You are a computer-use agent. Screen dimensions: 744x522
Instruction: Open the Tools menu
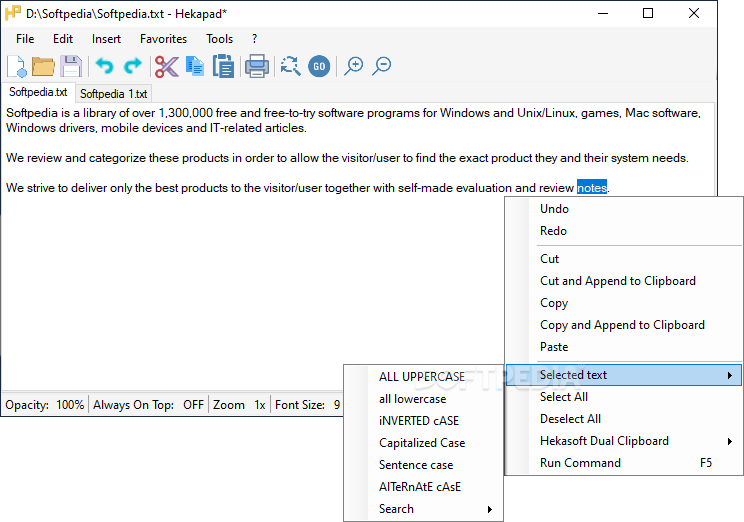(x=219, y=39)
